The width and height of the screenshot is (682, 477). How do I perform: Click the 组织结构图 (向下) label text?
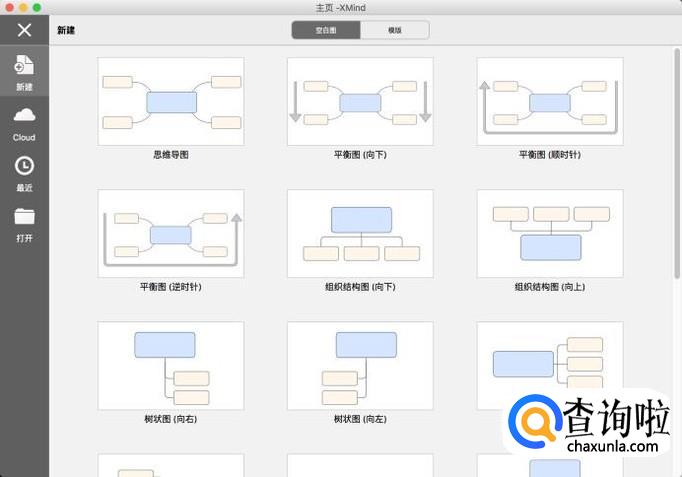point(360,287)
